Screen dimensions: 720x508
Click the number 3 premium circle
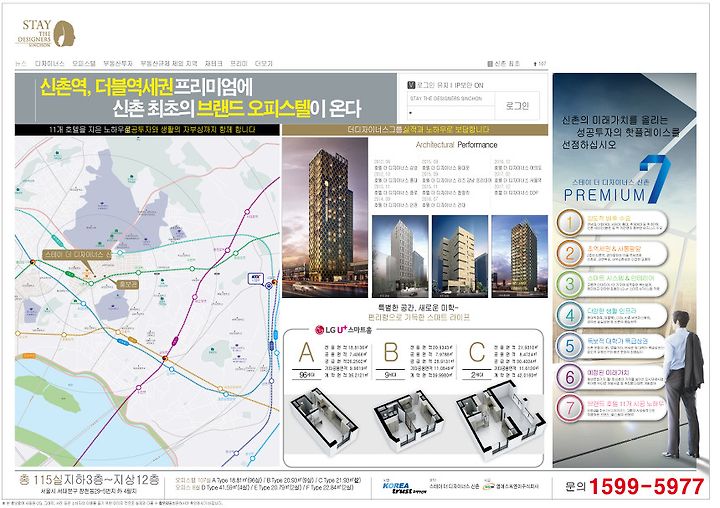pos(570,284)
